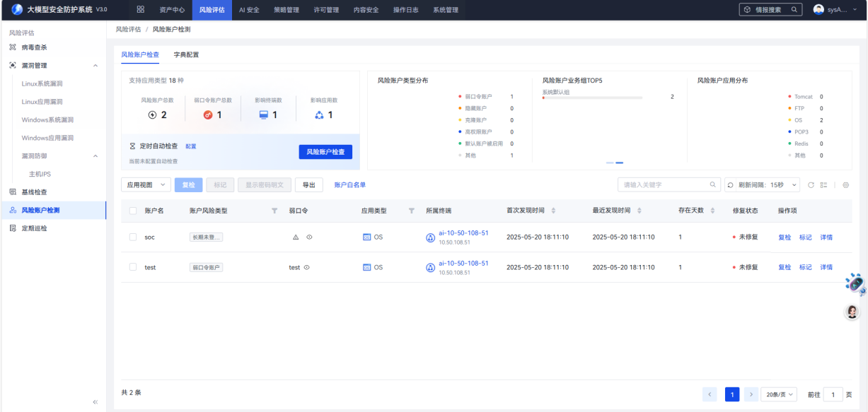Viewport: 868px width, 412px height.
Task: Open the AI robot assistant floating icon
Action: [x=855, y=284]
